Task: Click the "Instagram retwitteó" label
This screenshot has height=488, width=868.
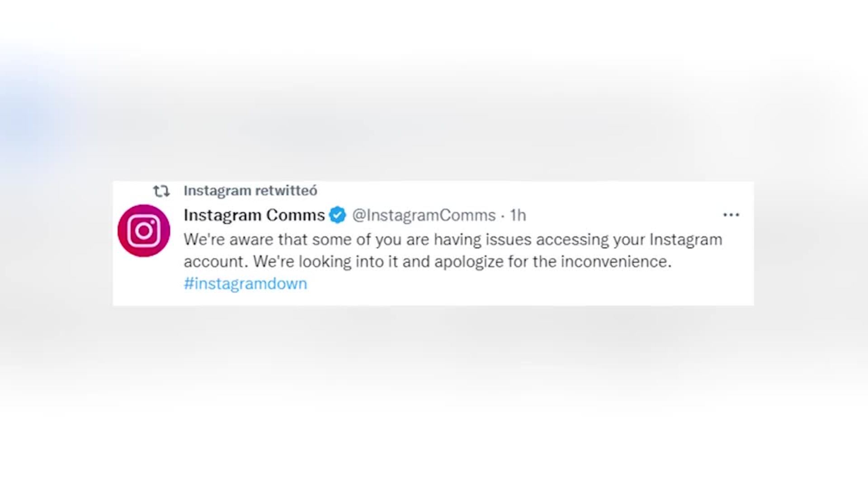Action: pyautogui.click(x=250, y=191)
